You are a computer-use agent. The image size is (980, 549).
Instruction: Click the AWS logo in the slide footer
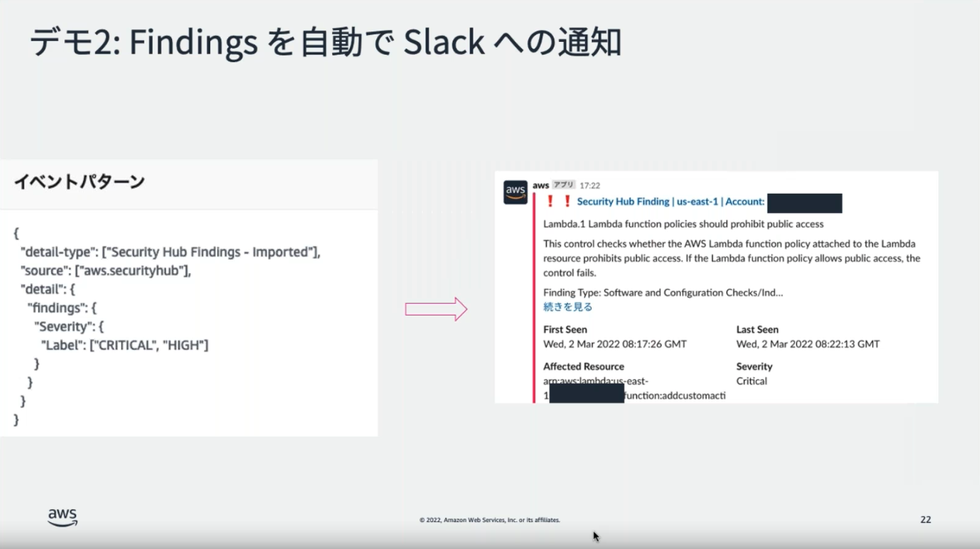tap(62, 518)
